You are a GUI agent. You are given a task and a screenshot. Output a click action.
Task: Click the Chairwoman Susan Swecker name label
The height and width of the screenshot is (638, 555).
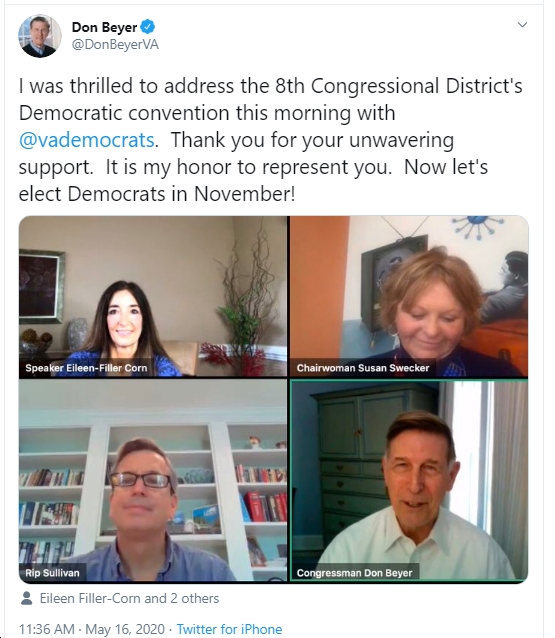363,368
